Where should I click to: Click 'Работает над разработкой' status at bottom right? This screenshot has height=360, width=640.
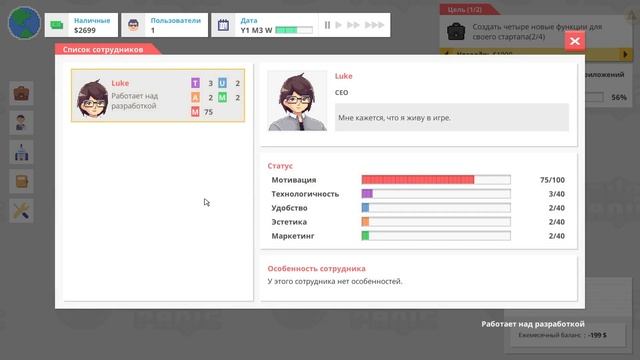coord(533,324)
